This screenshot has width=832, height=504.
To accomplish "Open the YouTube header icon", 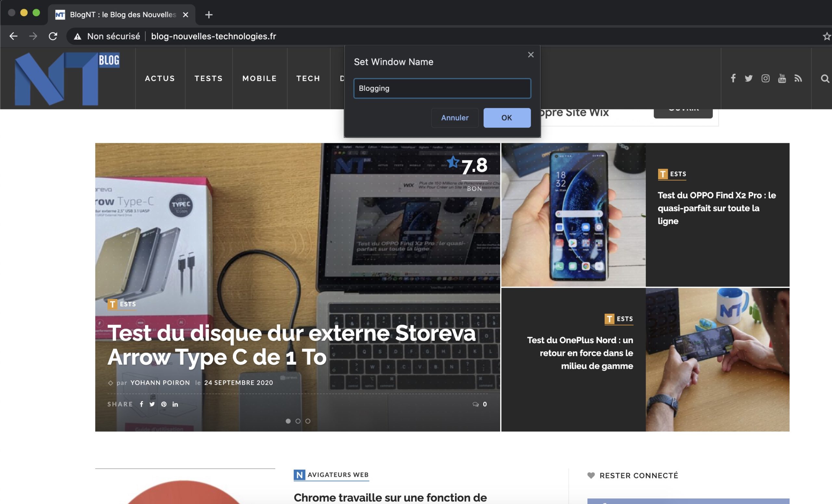I will (782, 78).
